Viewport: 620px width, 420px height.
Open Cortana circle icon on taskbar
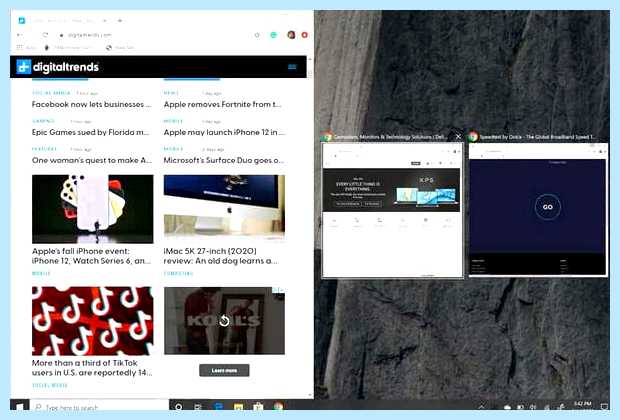179,407
